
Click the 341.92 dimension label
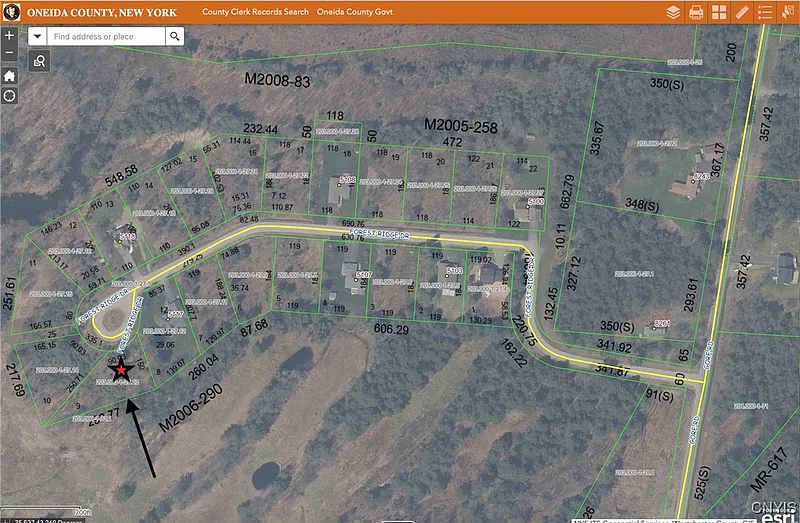[614, 347]
